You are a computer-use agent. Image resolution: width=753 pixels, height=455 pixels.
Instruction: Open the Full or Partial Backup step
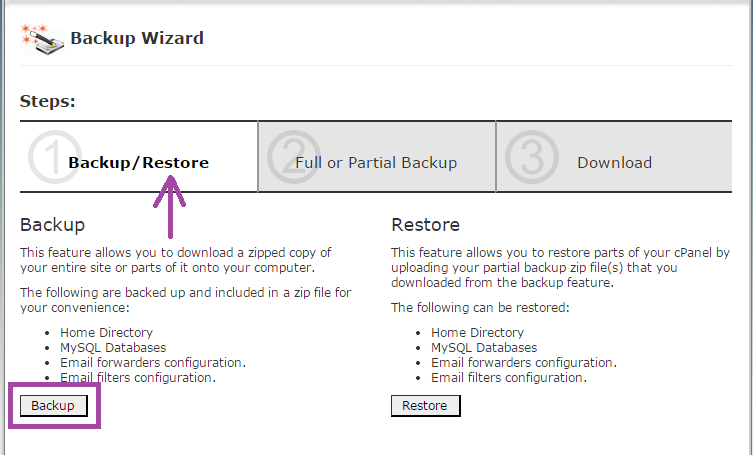pos(376,157)
